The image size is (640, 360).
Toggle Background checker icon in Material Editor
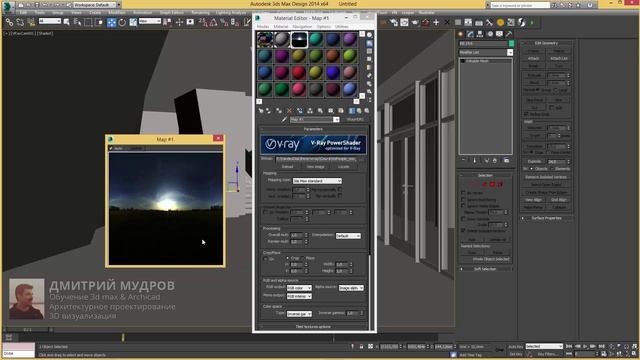pyautogui.click(x=369, y=51)
